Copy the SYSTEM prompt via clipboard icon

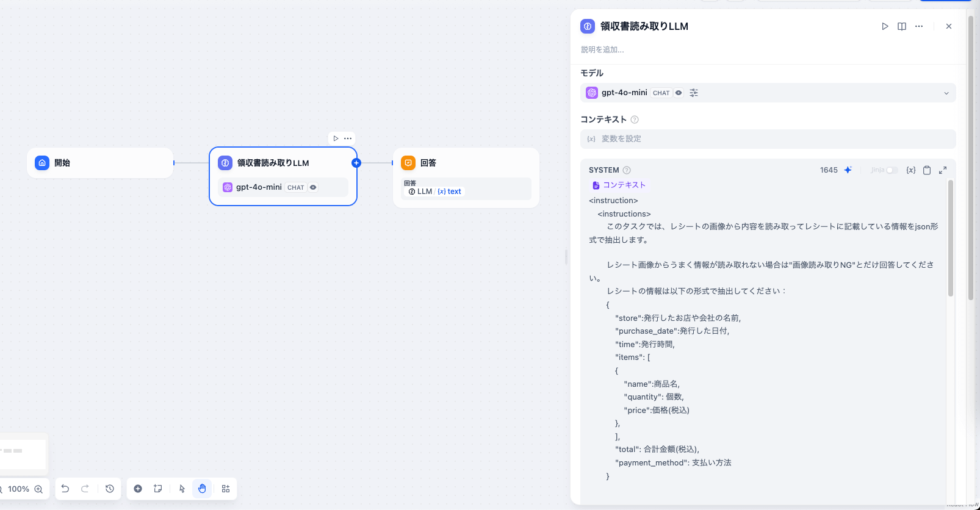coord(927,170)
